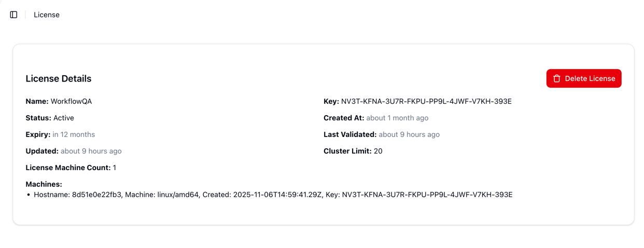The height and width of the screenshot is (248, 644).
Task: Click the Updated 'about 9 hours ago' value
Action: [91, 151]
